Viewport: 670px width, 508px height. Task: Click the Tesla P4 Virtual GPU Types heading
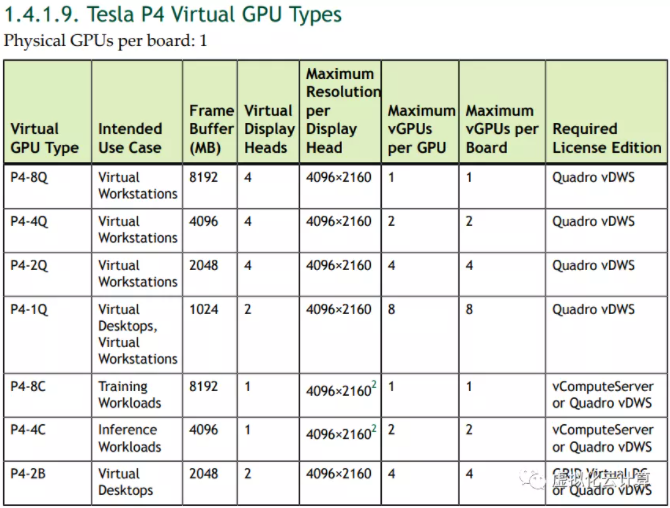[173, 15]
